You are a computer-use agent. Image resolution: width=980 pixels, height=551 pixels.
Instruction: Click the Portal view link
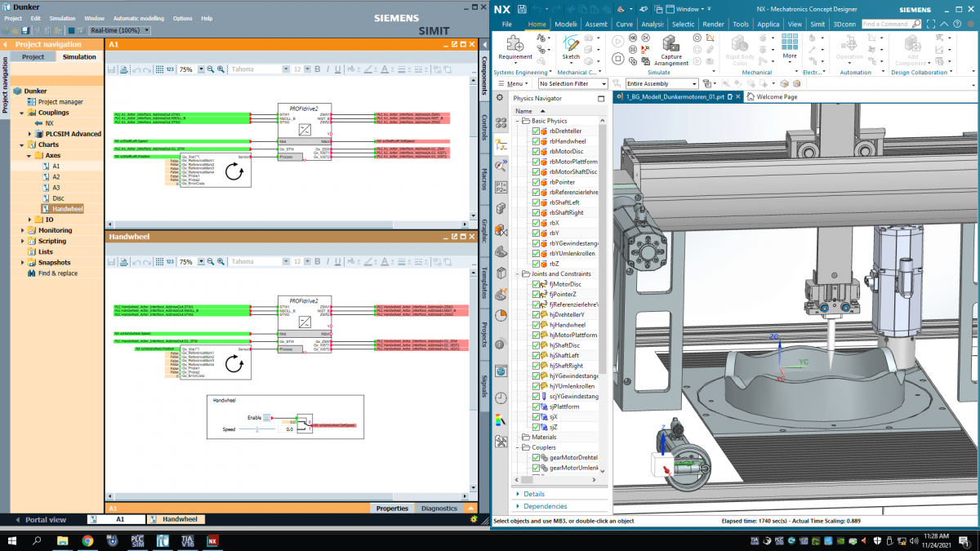[x=46, y=519]
